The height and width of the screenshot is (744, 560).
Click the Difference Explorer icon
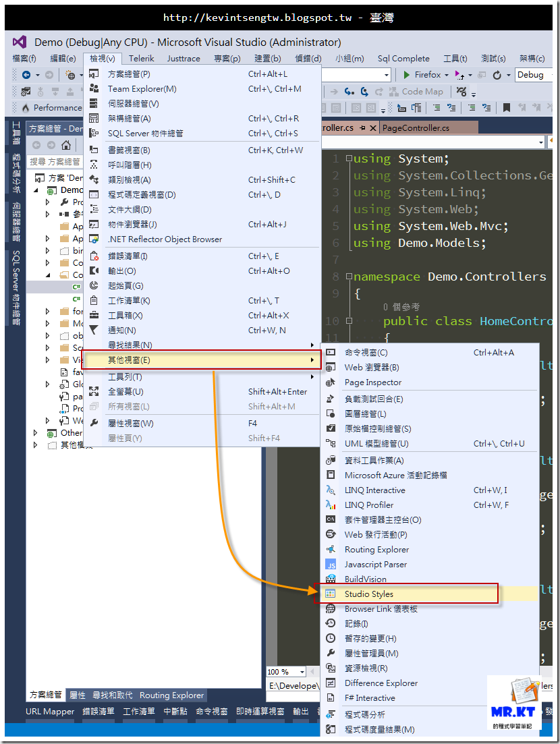[x=331, y=683]
